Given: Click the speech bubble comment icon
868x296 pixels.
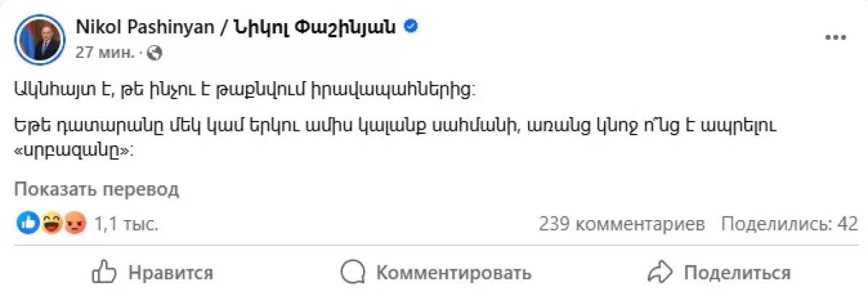Looking at the screenshot, I should coord(352,273).
